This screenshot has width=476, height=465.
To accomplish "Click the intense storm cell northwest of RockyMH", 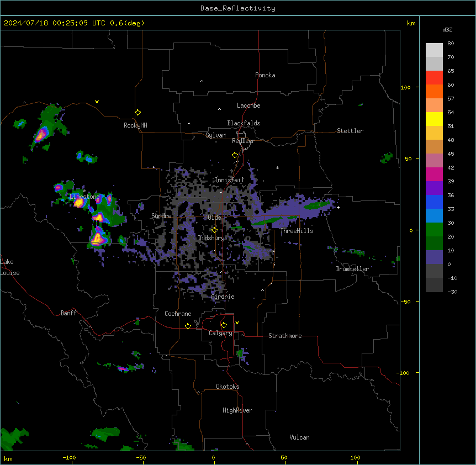I will 41,135.
